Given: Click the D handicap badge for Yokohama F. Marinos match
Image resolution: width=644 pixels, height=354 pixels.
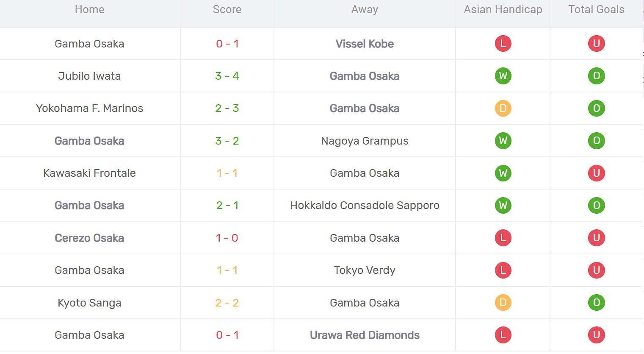Looking at the screenshot, I should click(503, 108).
